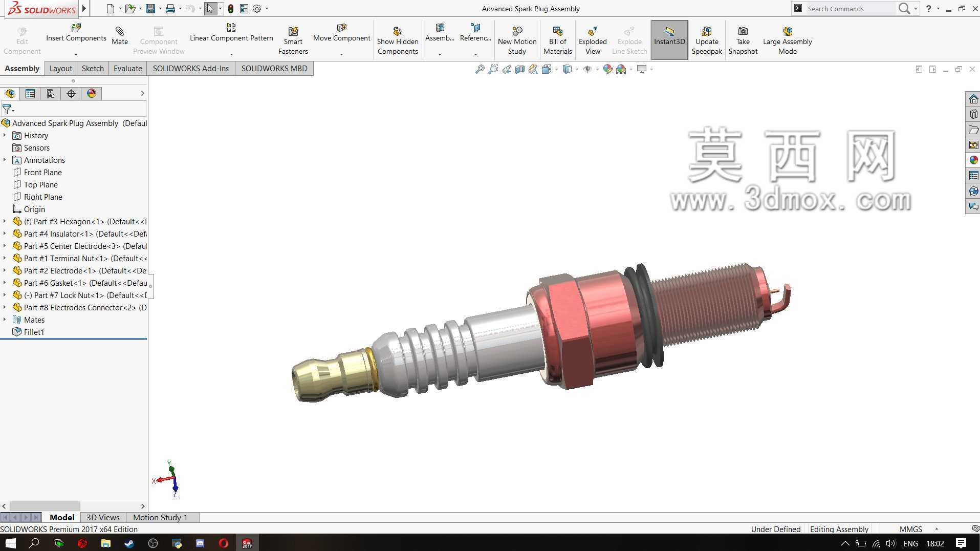
Task: Select the Mate tool
Action: [120, 36]
